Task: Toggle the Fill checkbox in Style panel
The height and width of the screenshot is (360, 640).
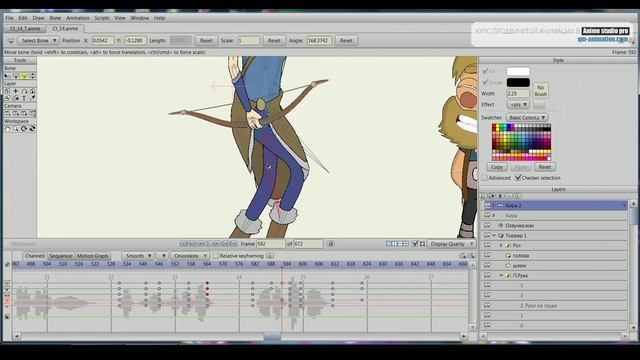Action: tap(485, 71)
